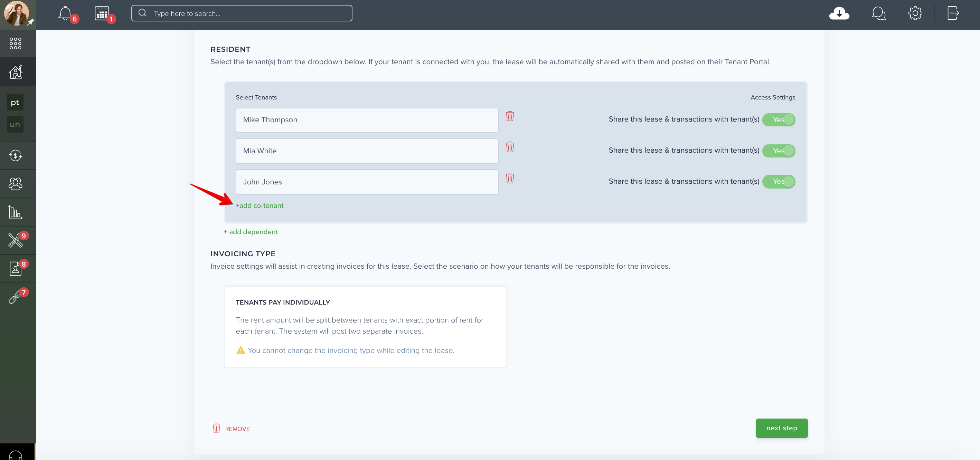Click the '+add co-tenant' link
Viewport: 980px width, 460px height.
(260, 206)
